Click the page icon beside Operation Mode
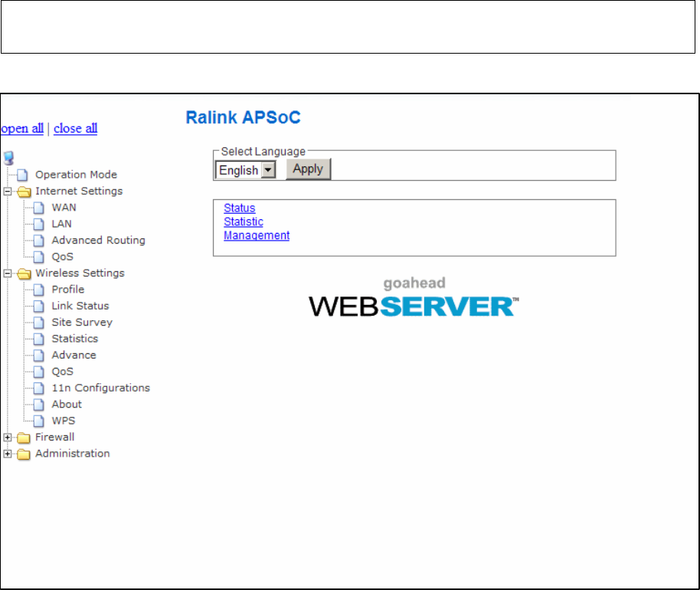 [22, 175]
